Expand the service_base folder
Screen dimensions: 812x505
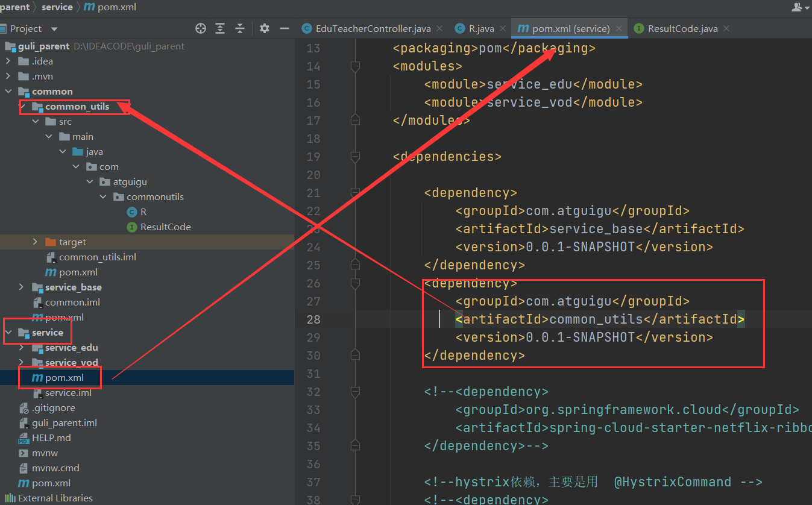click(22, 287)
